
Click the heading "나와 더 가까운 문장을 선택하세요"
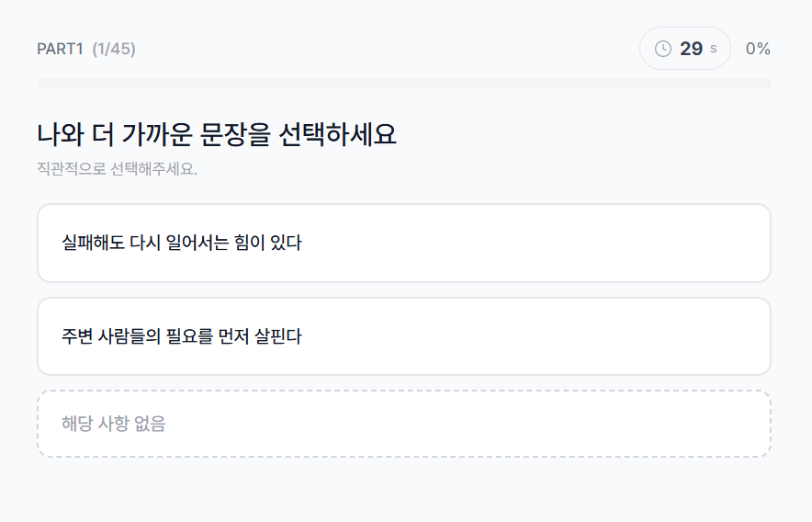tap(217, 135)
